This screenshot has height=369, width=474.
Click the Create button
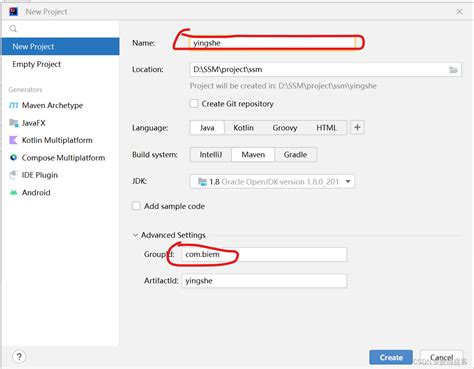[x=391, y=358]
